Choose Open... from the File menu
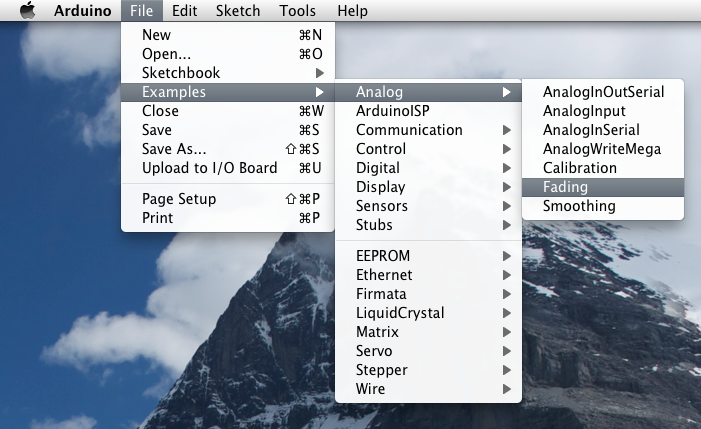 tap(228, 54)
